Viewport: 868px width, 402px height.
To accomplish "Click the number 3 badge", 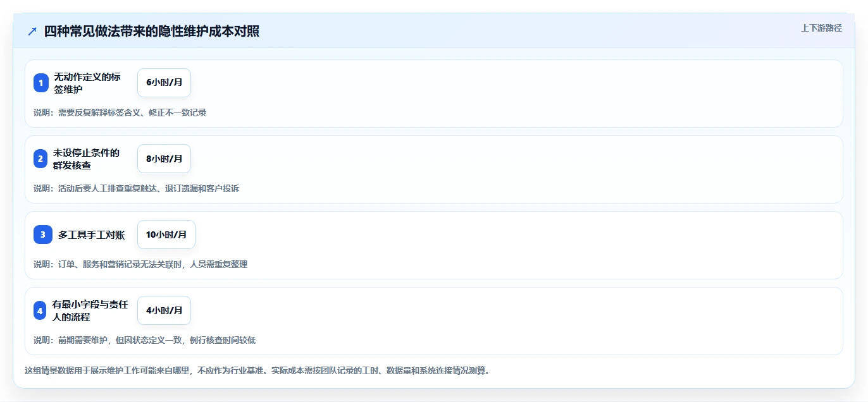I will tap(43, 234).
